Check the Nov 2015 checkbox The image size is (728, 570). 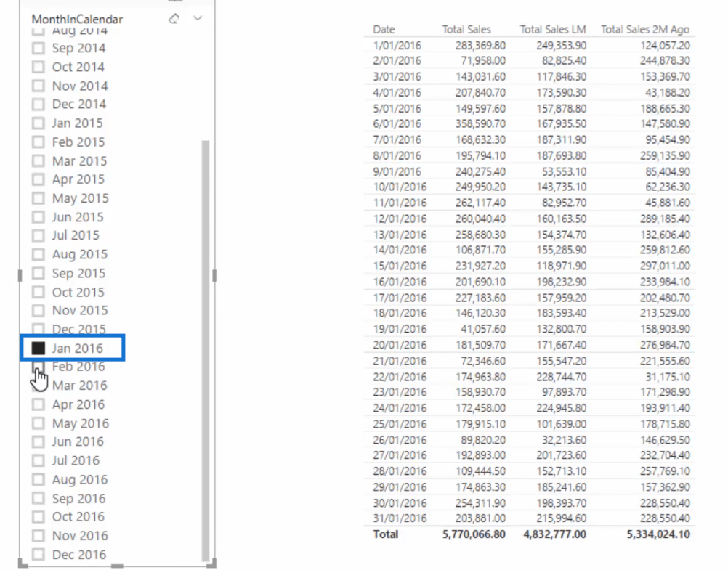click(39, 311)
